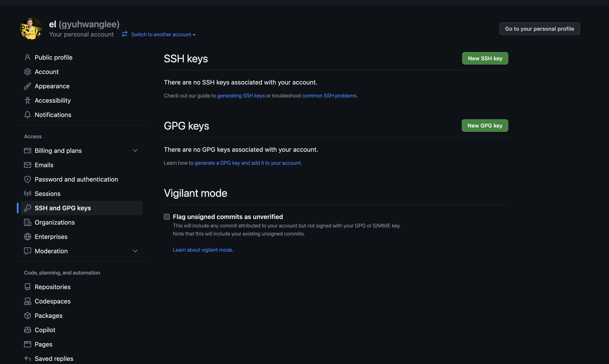Open Saved replies settings
Image resolution: width=609 pixels, height=364 pixels.
click(x=81, y=359)
